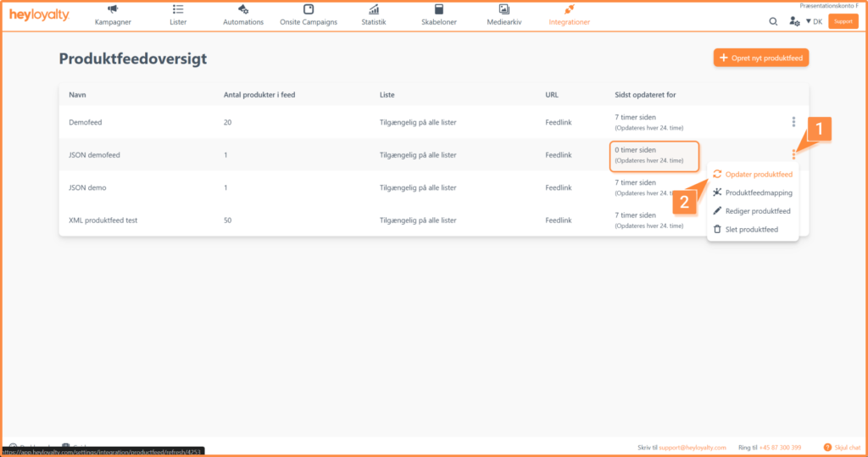868x457 pixels.
Task: Toggle three-dot menu for JSON demofeed row
Action: click(x=793, y=154)
